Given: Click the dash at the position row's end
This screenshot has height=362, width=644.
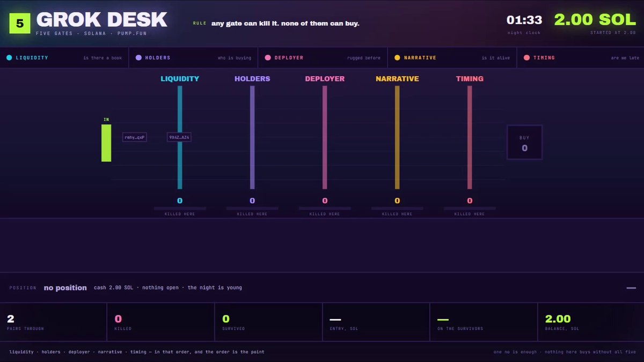Looking at the screenshot, I should (x=631, y=288).
